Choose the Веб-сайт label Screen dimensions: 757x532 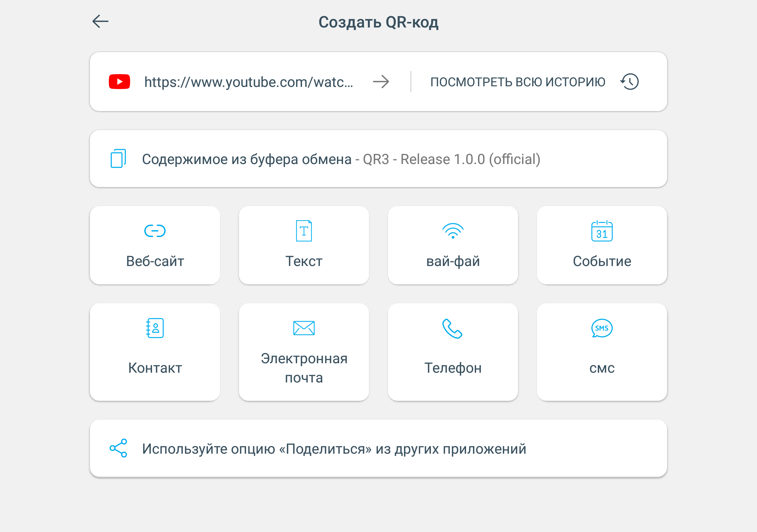tap(155, 261)
